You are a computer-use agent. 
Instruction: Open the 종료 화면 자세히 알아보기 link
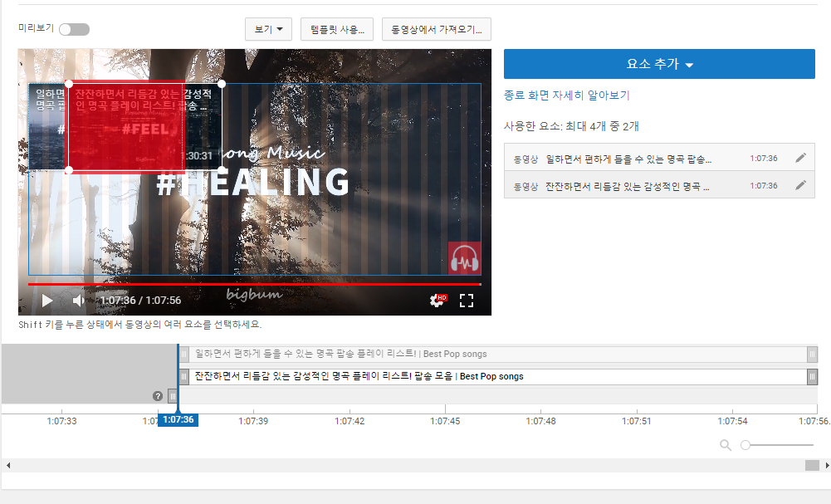click(566, 95)
